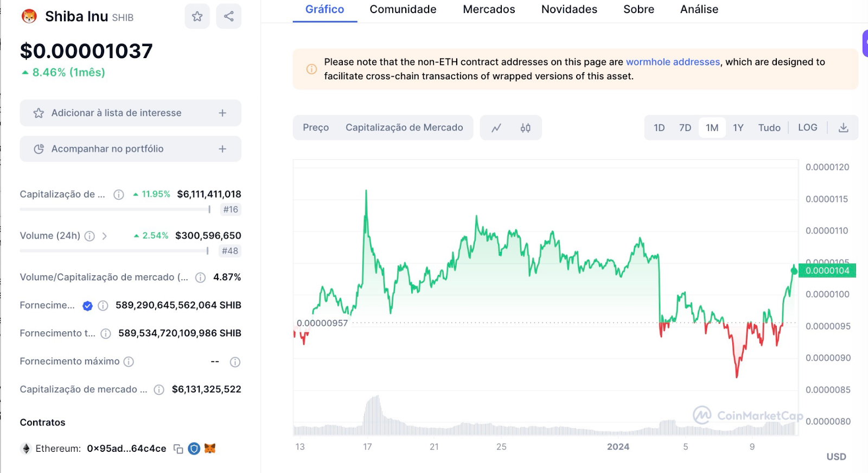Open the Comunidade tab
The height and width of the screenshot is (473, 868).
click(x=403, y=9)
